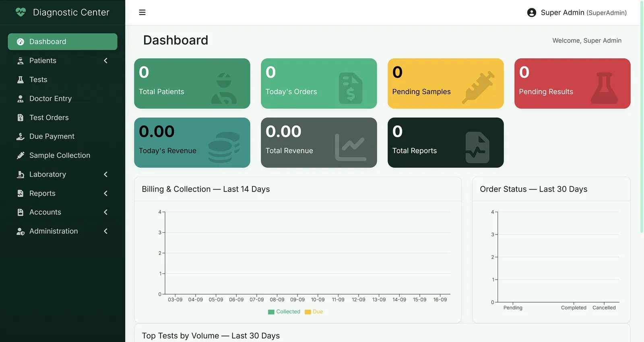Click the Laboratory microscope icon
644x342 pixels.
tap(21, 174)
